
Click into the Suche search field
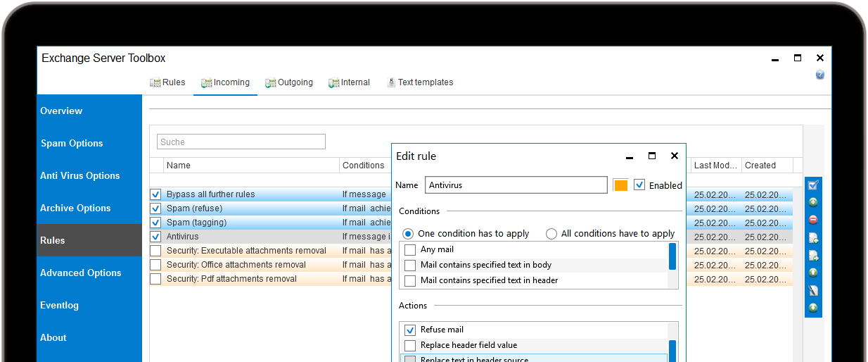coord(241,142)
